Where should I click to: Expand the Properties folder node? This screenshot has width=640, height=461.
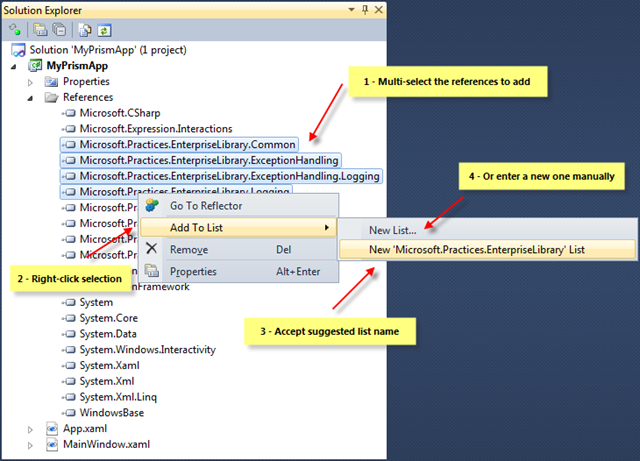pyautogui.click(x=30, y=82)
